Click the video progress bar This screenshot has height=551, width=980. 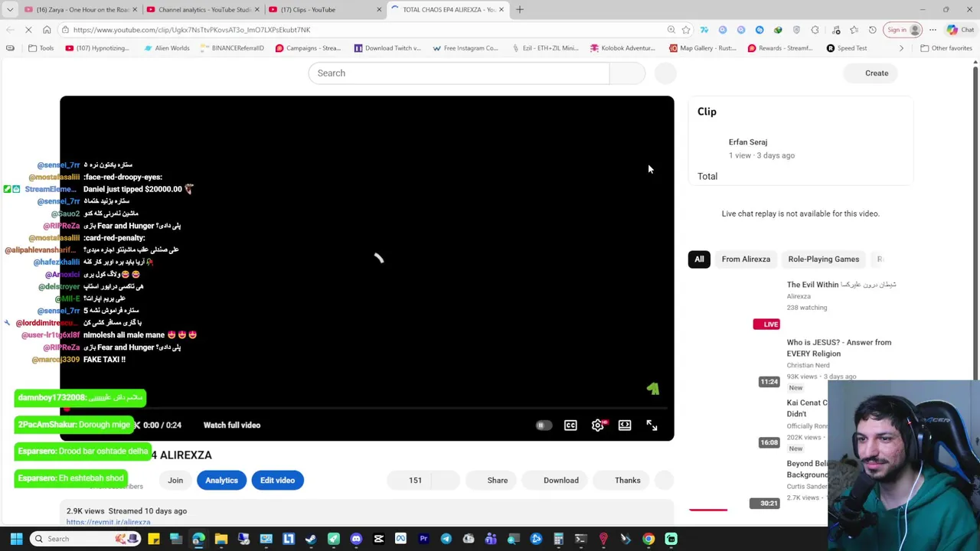pos(367,409)
